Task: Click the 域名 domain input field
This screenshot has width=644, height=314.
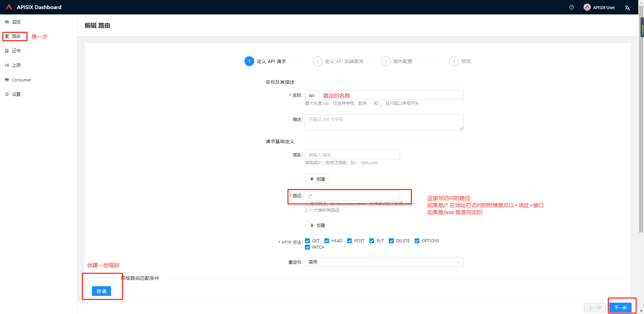Action: click(352, 154)
